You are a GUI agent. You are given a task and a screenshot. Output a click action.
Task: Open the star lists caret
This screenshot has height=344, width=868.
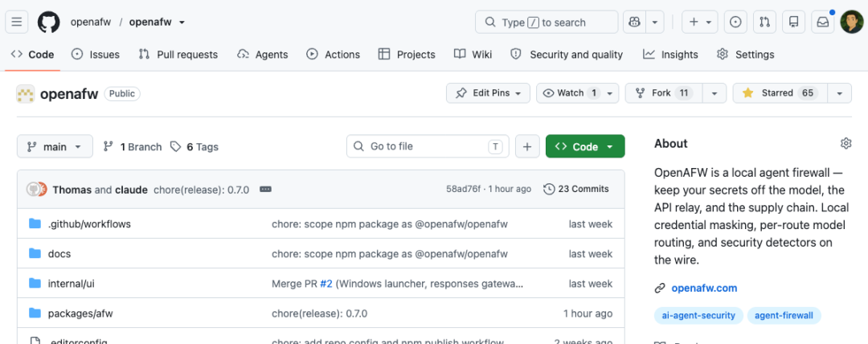click(840, 93)
